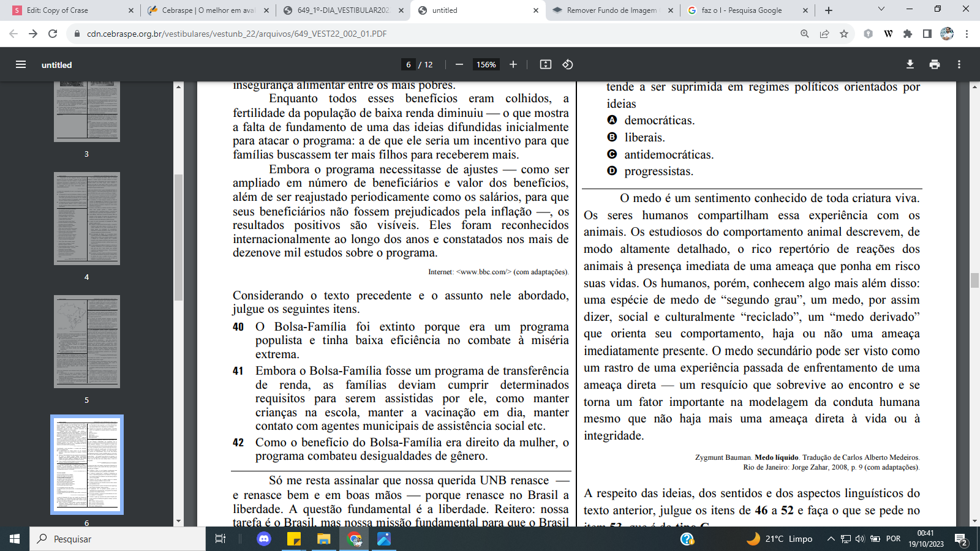Bookmark this page with star icon
Screen dimensions: 980x551
coord(844,34)
